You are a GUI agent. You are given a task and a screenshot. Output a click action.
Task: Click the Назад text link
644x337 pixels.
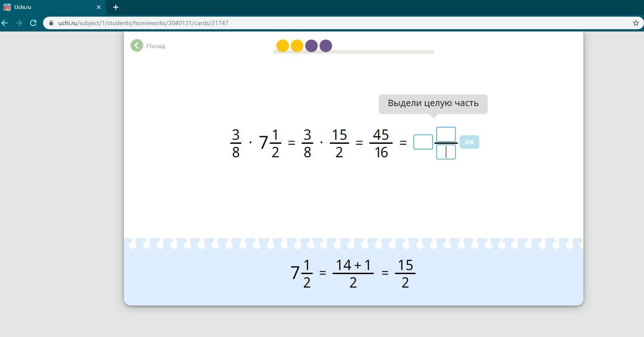pyautogui.click(x=156, y=46)
